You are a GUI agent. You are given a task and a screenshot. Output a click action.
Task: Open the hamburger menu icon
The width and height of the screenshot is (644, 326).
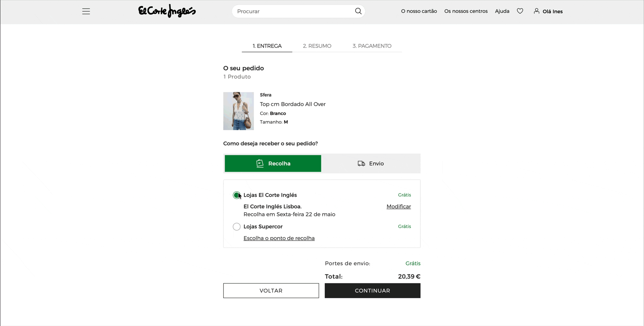tap(86, 11)
